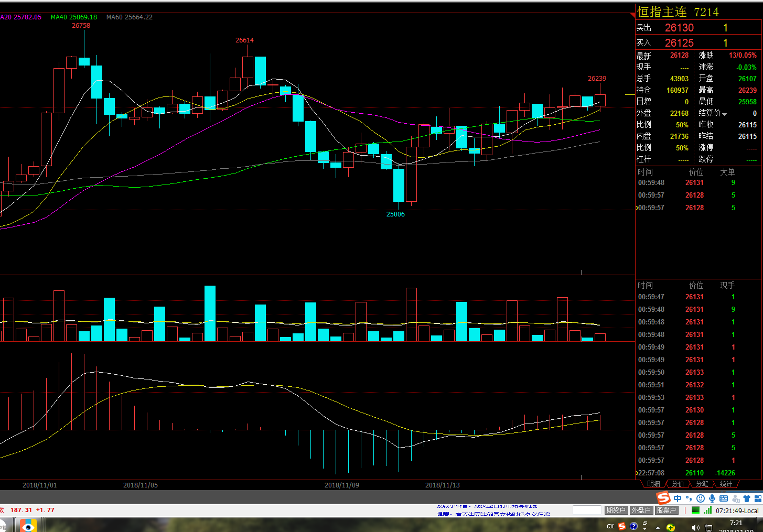Click the Sogou icon in the system tray

621,526
